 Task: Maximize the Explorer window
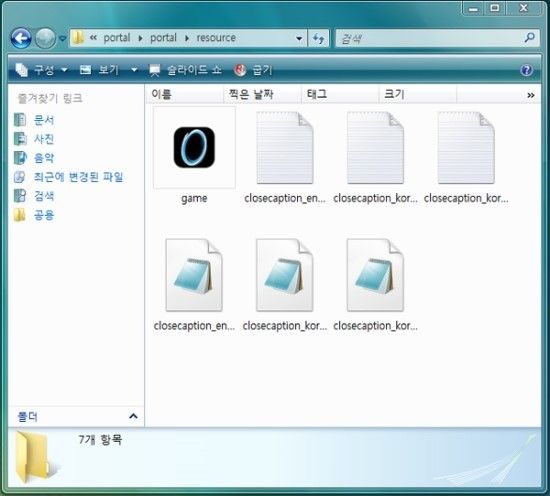point(495,8)
